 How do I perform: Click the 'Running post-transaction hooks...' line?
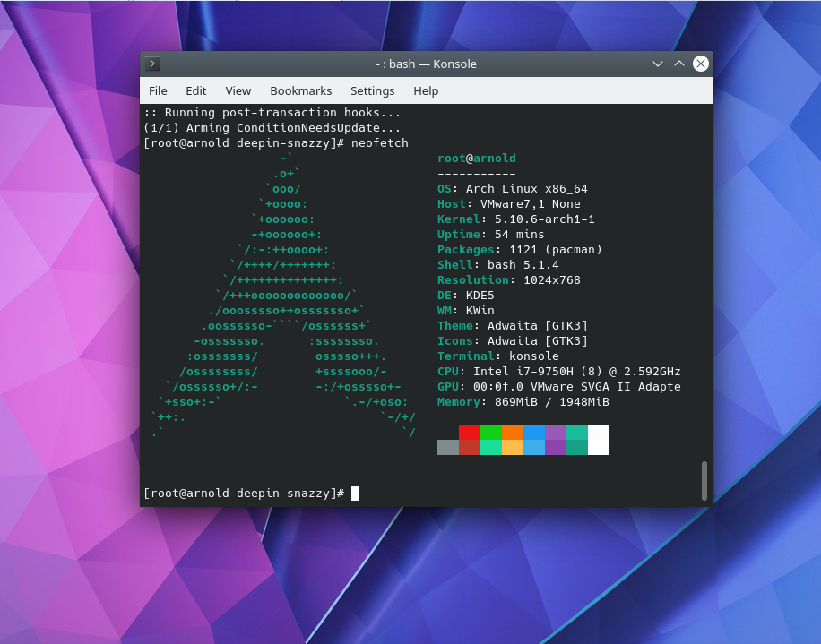click(272, 113)
